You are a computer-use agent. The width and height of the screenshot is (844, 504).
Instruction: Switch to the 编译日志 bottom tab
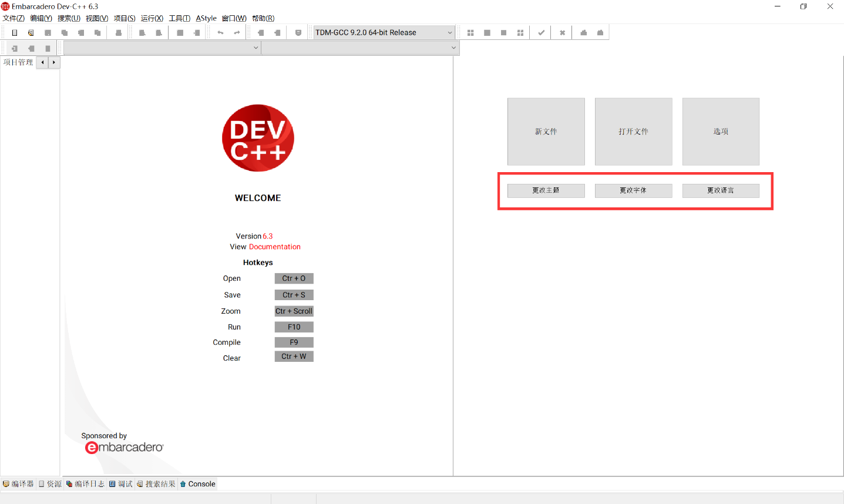coord(85,484)
